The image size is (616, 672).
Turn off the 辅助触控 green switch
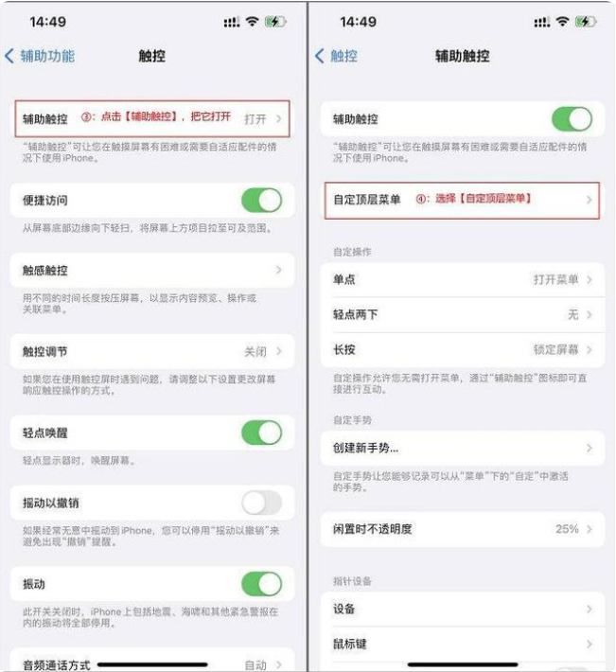[x=572, y=118]
